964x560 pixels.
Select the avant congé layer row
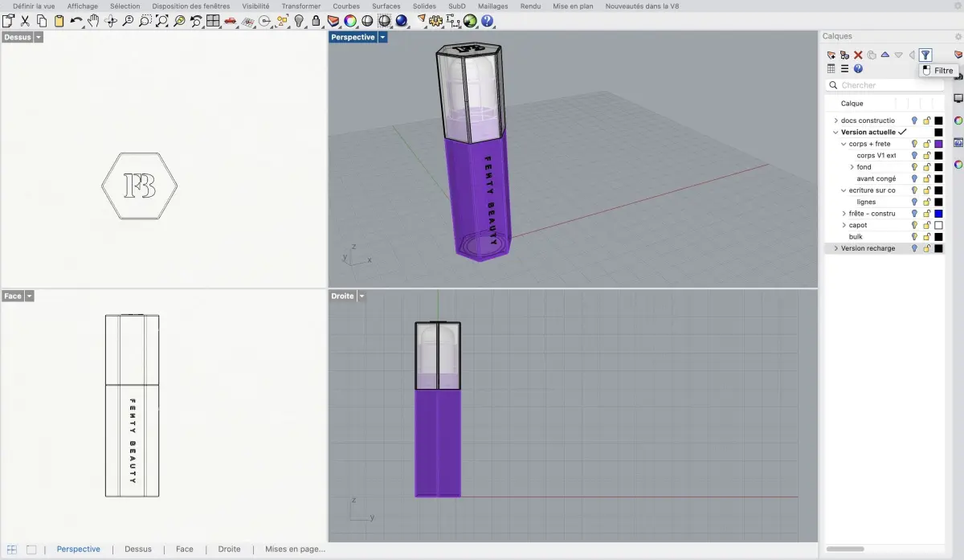coord(884,178)
